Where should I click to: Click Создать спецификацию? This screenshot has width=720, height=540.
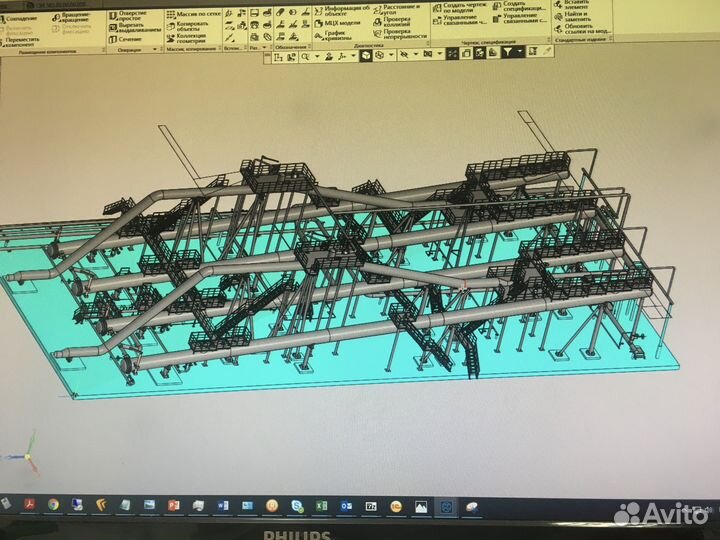pyautogui.click(x=519, y=6)
